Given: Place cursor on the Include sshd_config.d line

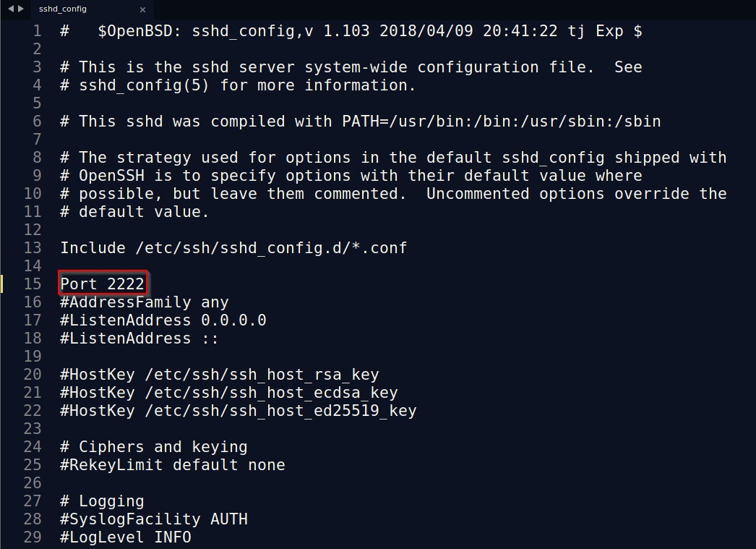Looking at the screenshot, I should 233,247.
